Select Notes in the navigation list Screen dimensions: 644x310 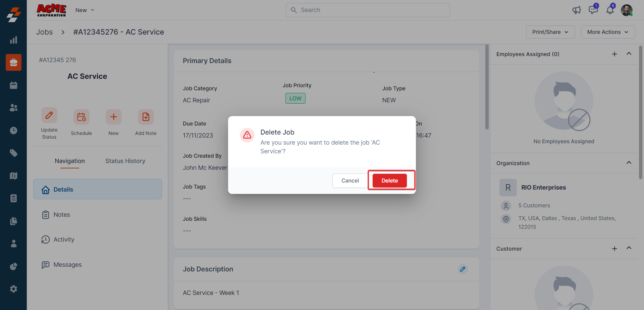pos(62,215)
